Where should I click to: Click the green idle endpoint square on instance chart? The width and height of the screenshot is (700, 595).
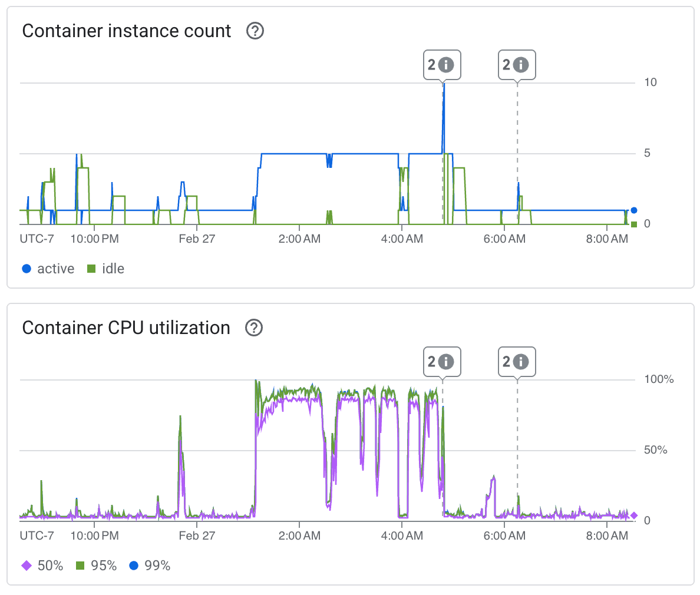click(x=633, y=224)
